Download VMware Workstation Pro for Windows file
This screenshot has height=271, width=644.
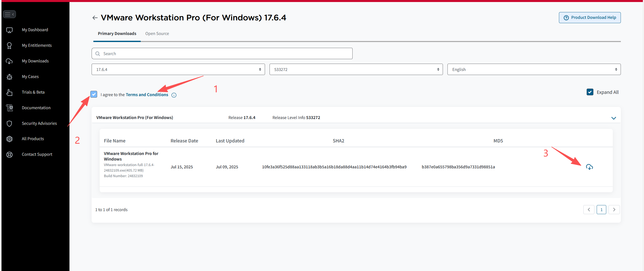coord(589,167)
